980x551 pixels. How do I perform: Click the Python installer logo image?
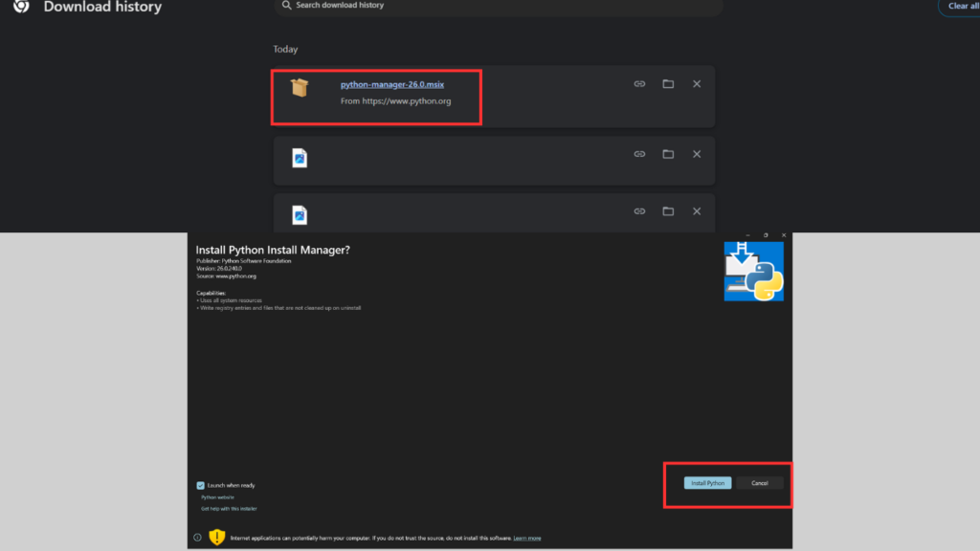pos(754,271)
